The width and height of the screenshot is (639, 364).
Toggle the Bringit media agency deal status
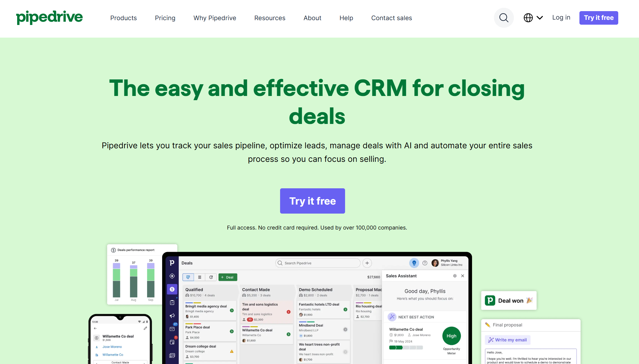(x=232, y=310)
